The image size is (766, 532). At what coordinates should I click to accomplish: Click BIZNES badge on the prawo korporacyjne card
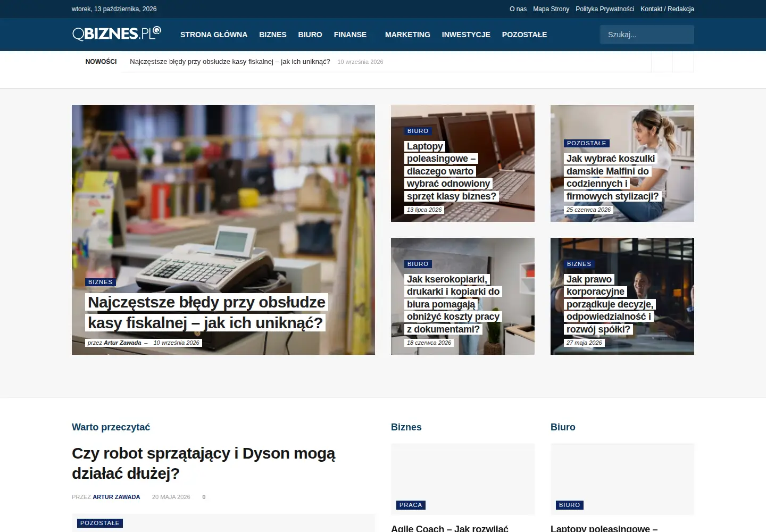point(579,264)
